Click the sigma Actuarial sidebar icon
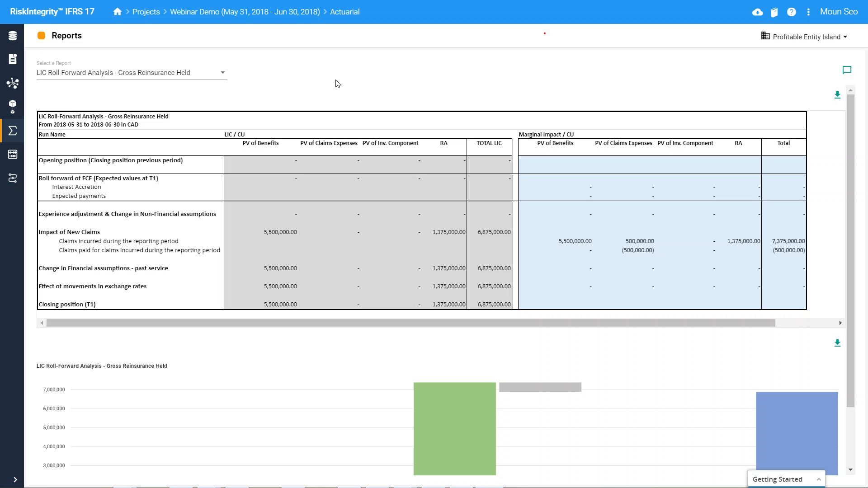Viewport: 868px width, 488px height. (x=13, y=131)
